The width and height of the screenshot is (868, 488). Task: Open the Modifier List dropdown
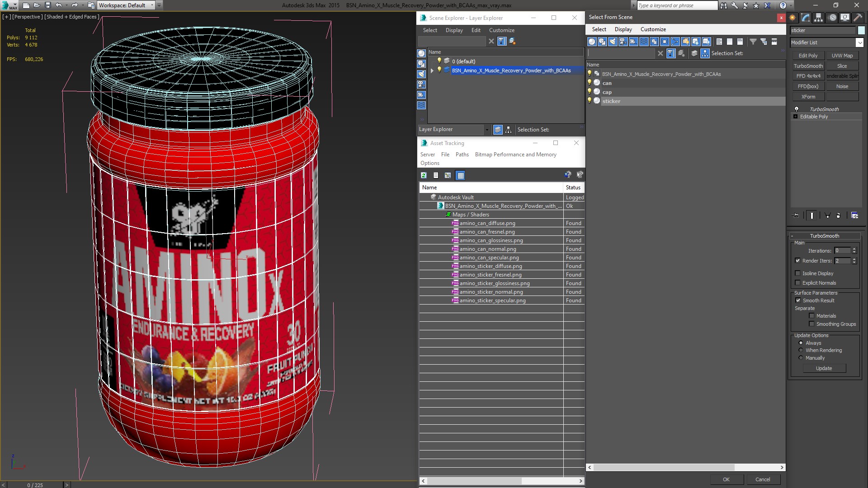pyautogui.click(x=859, y=42)
